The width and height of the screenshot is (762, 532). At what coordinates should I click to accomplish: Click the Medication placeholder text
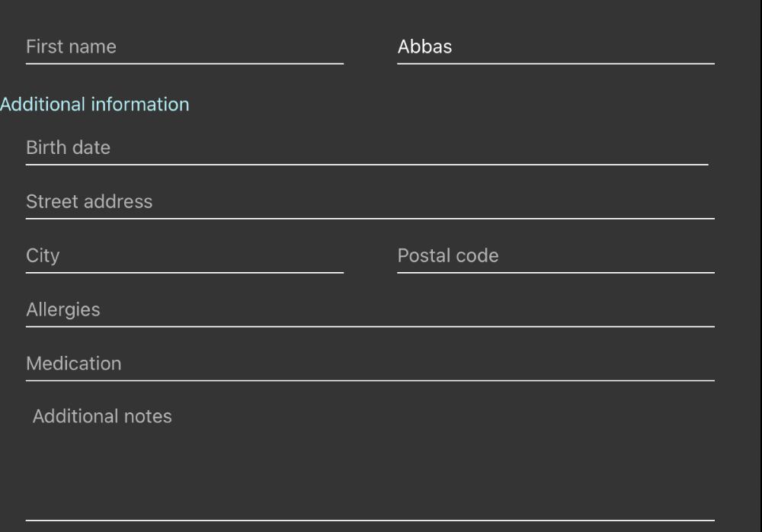74,364
